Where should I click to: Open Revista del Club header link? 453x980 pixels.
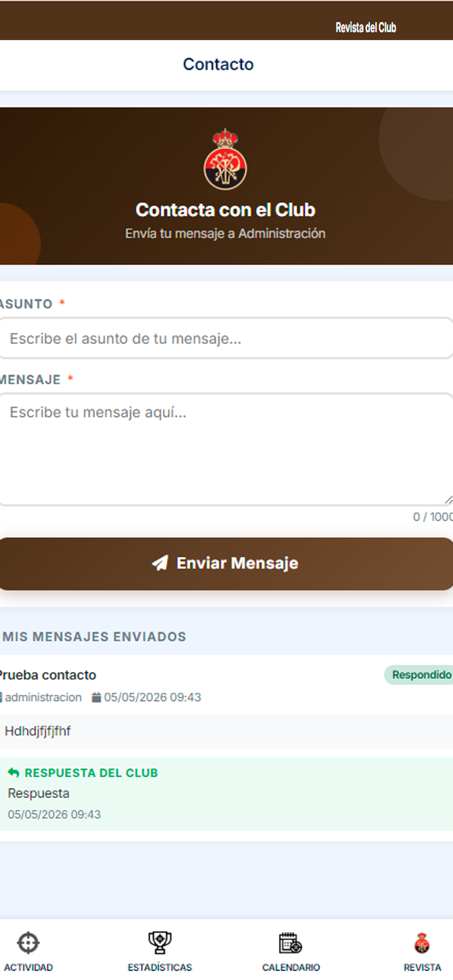[x=366, y=27]
